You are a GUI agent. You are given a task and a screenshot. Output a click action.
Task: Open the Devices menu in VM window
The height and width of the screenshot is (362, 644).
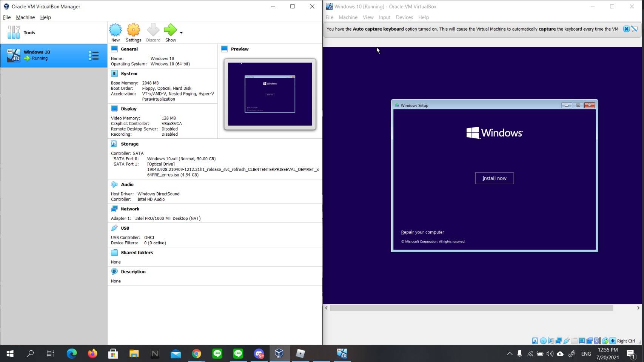[404, 17]
